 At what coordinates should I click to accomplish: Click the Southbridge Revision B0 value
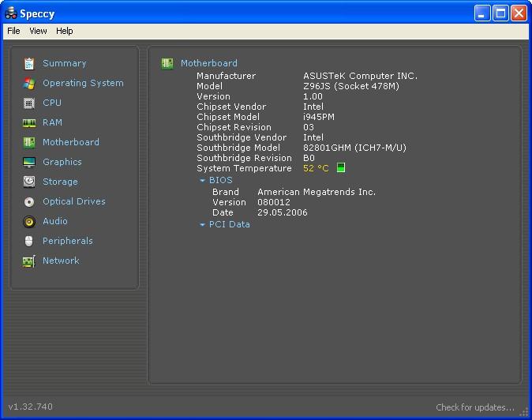click(x=309, y=158)
